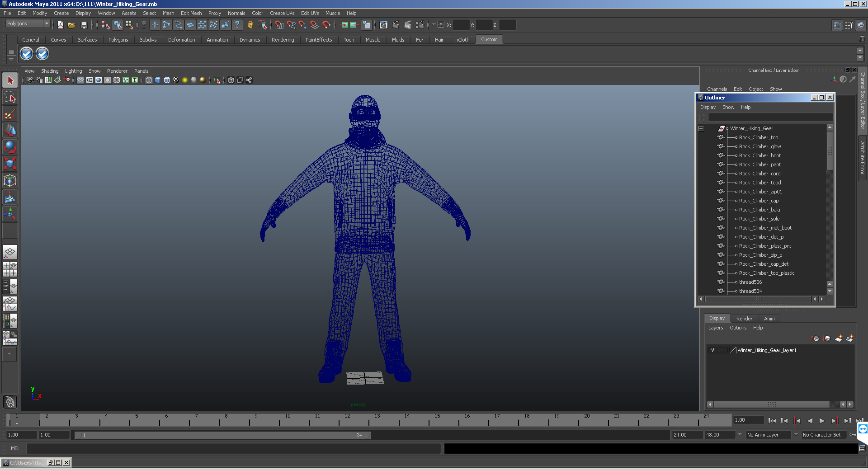Toggle viewport grid display icon

click(80, 80)
